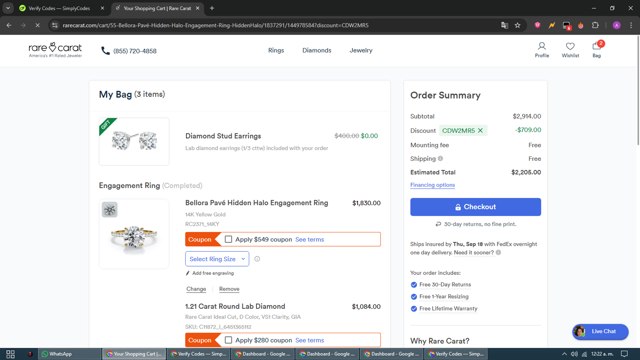Click the 'Need it sooner?' info icon
The width and height of the screenshot is (640, 360).
click(498, 252)
